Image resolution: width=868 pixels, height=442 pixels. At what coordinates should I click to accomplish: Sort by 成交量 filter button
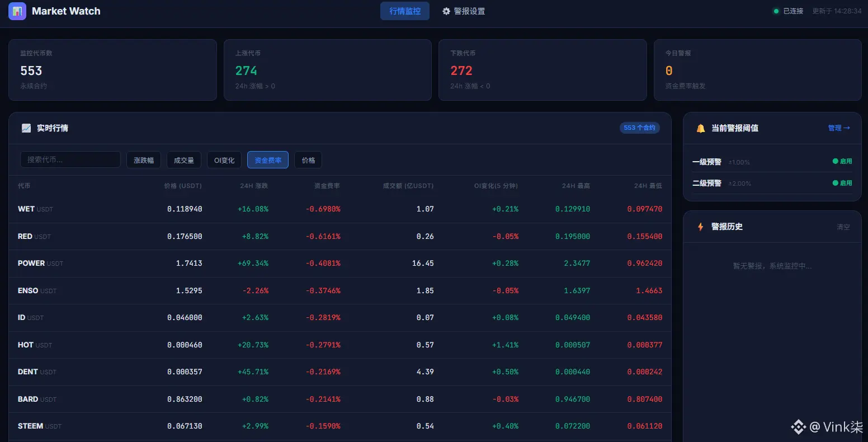184,160
